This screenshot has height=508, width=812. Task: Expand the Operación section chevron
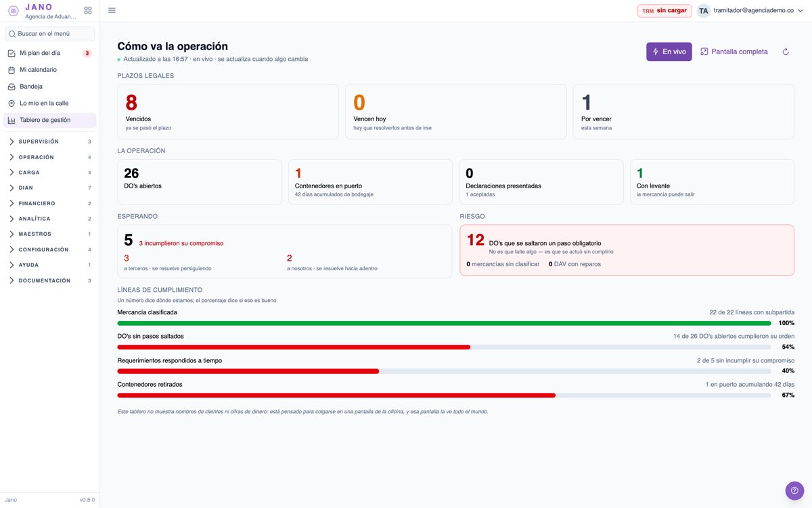[x=12, y=157]
